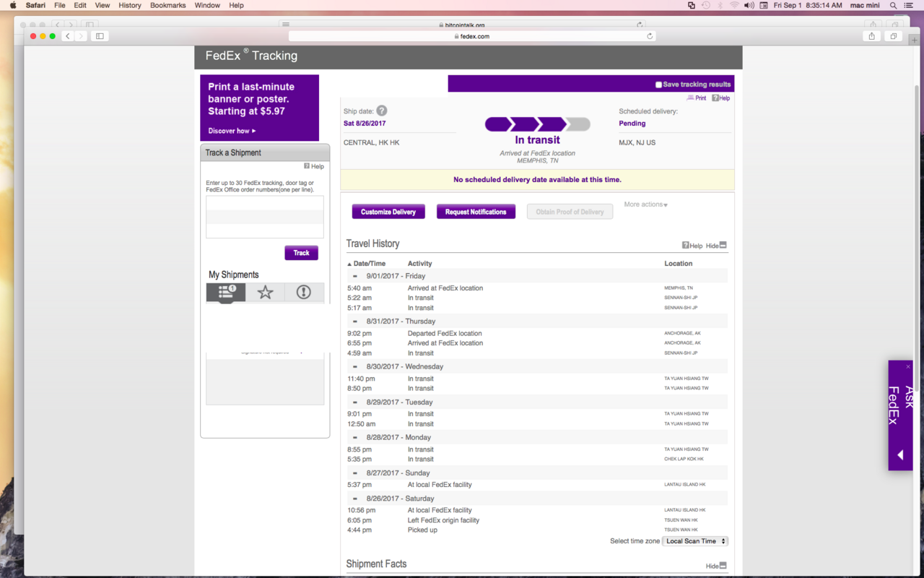Reload the bitcointalk.org background window
The width and height of the screenshot is (924, 578).
[x=640, y=25]
